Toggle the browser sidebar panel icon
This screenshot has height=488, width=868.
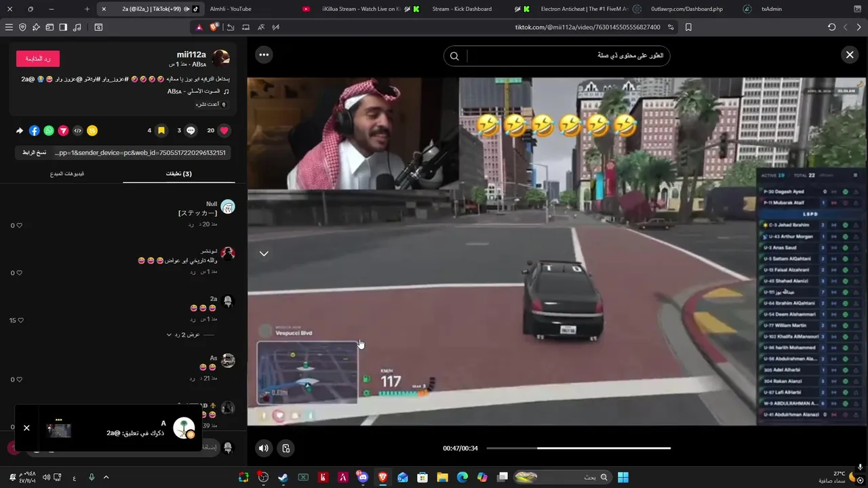click(x=63, y=27)
